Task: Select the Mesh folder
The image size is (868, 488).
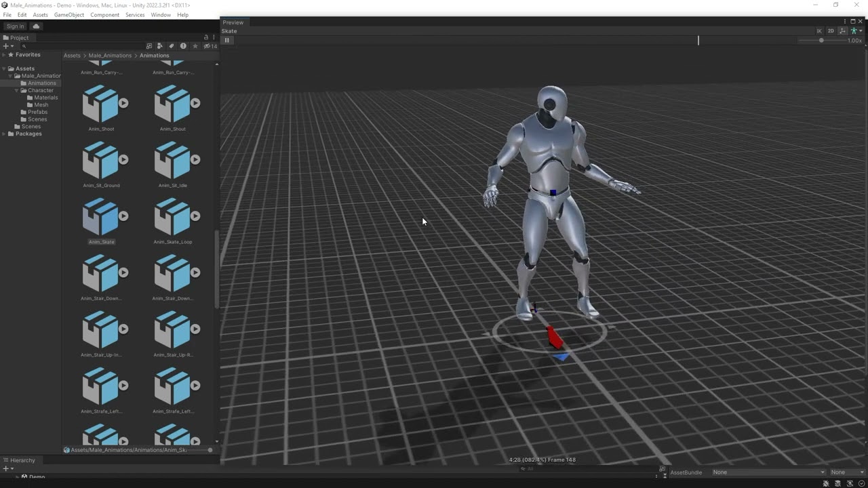Action: (37, 105)
